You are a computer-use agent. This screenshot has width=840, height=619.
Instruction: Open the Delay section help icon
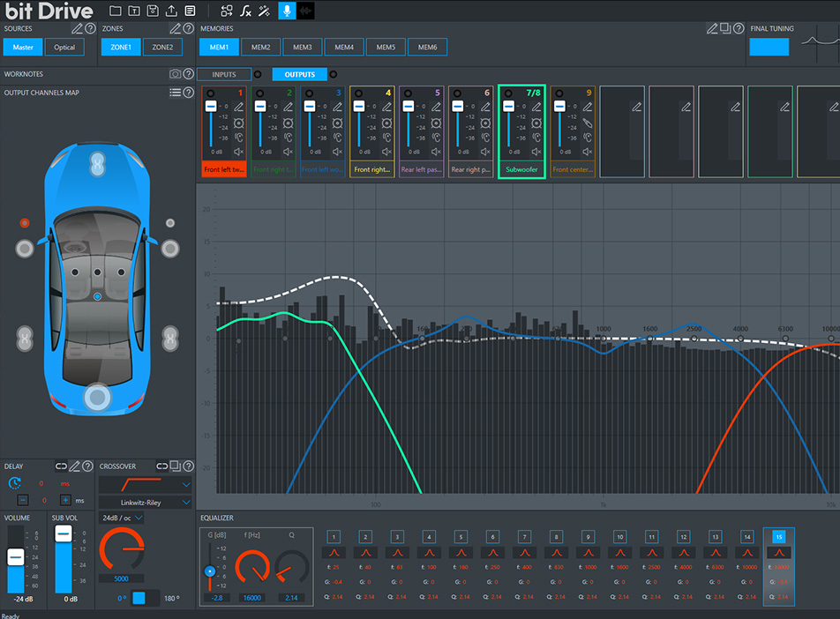88,466
